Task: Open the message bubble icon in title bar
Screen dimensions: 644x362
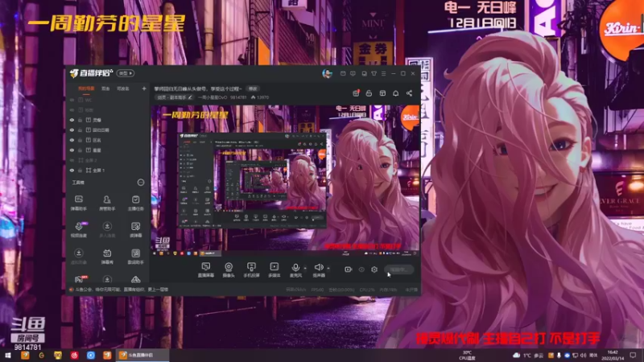Action: (353, 73)
